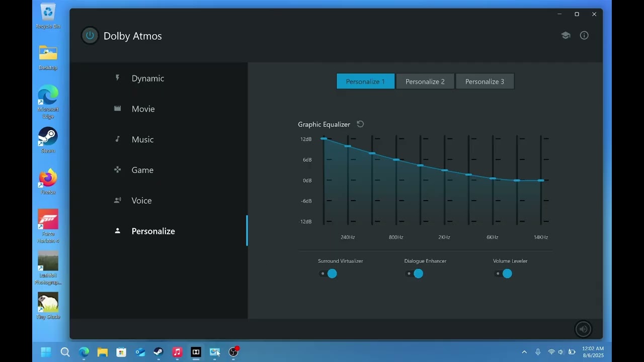Click the Game controller icon in the sidebar
Image resolution: width=644 pixels, height=362 pixels.
pyautogui.click(x=118, y=170)
